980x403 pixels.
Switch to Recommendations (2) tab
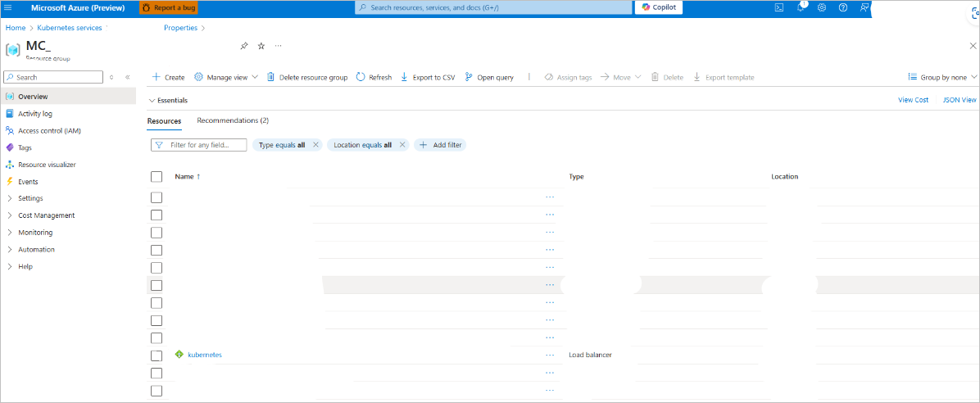coord(233,120)
